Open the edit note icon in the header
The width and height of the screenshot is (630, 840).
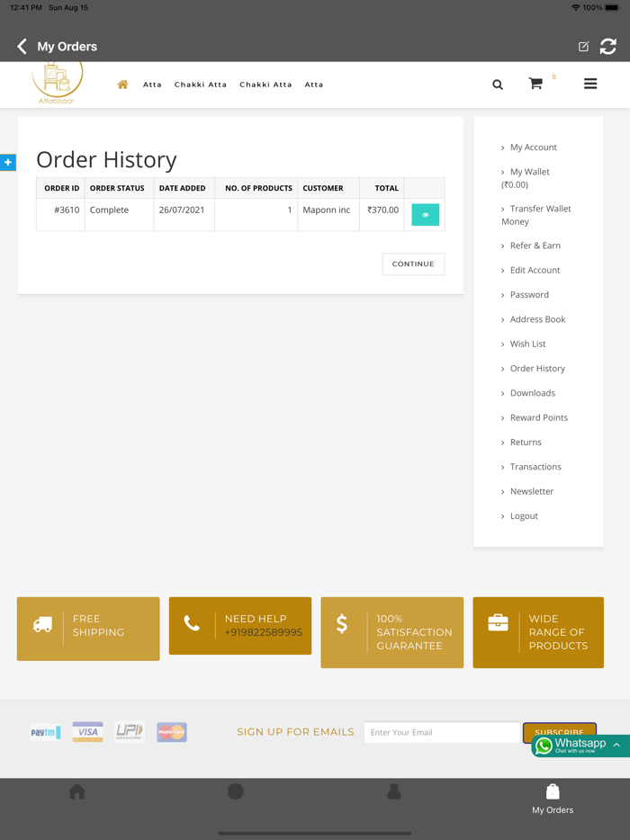(583, 47)
